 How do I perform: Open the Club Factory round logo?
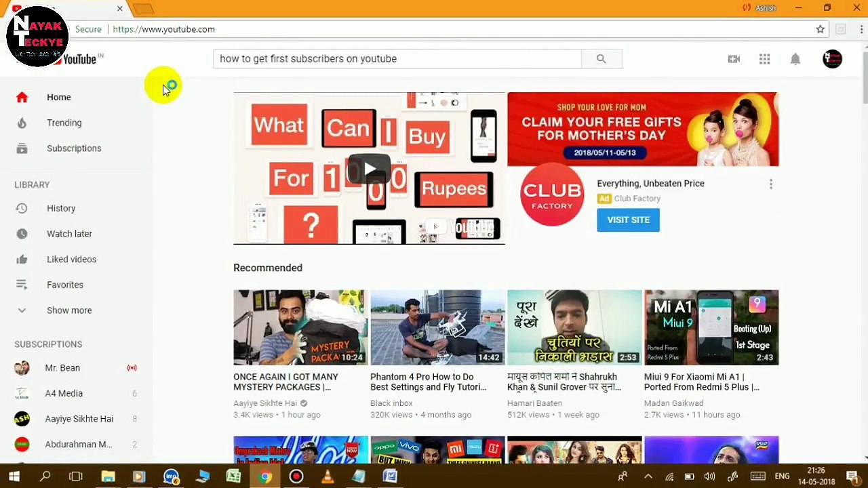point(552,195)
